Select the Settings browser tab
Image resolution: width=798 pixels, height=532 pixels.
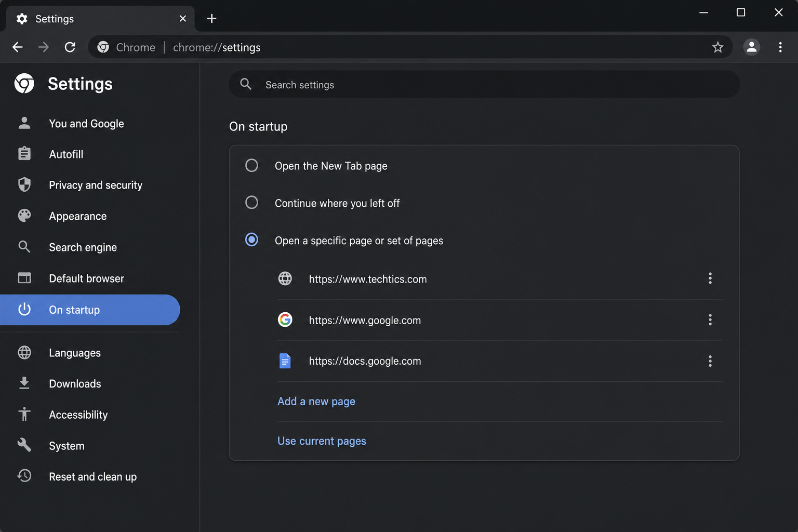pos(100,19)
